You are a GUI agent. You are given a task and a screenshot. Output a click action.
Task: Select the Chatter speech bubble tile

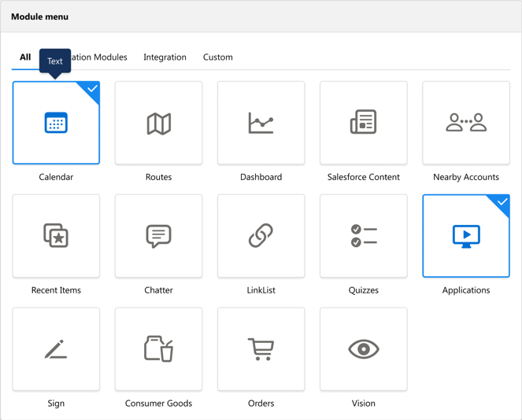tap(158, 236)
